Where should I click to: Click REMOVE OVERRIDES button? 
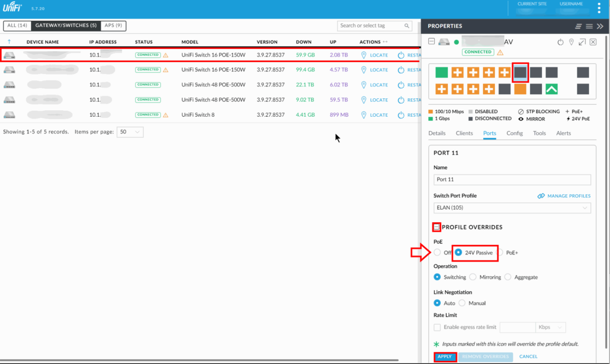pos(485,357)
